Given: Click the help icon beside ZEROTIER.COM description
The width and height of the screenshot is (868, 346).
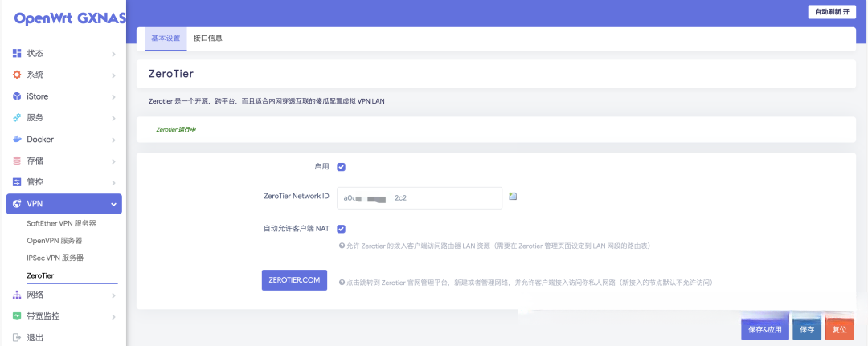Looking at the screenshot, I should 342,283.
